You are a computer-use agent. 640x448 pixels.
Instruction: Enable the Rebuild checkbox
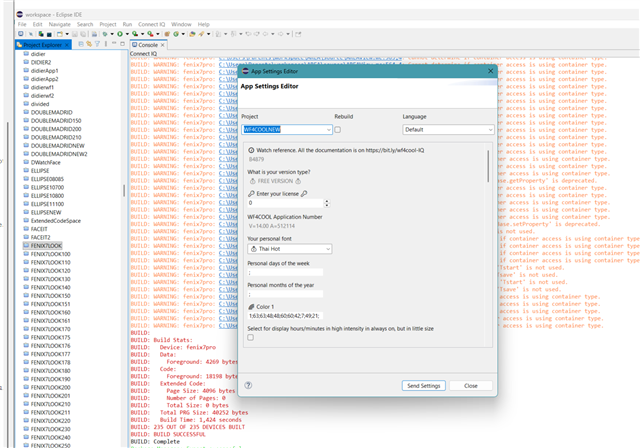click(x=338, y=130)
